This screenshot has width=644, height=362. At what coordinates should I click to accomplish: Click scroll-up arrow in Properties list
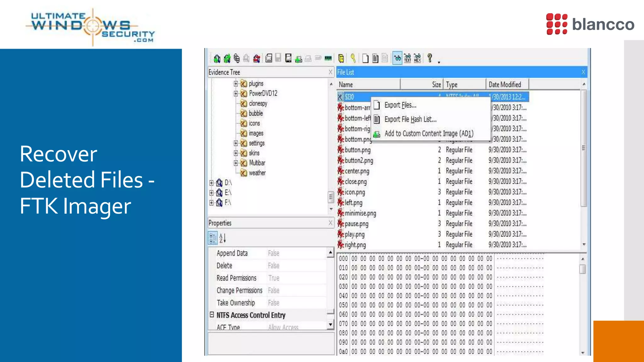(x=330, y=252)
